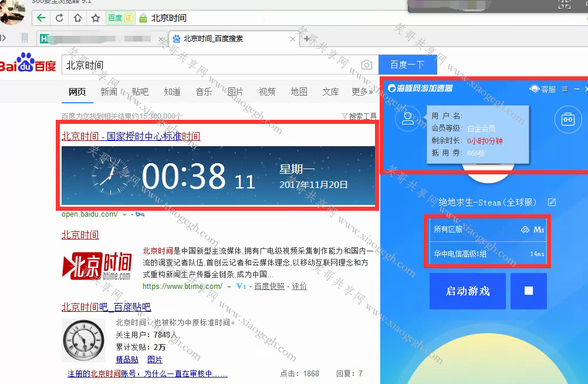This screenshot has width=588, height=384.
Task: Close the 北京时间_百度搜索 tab
Action: [293, 39]
